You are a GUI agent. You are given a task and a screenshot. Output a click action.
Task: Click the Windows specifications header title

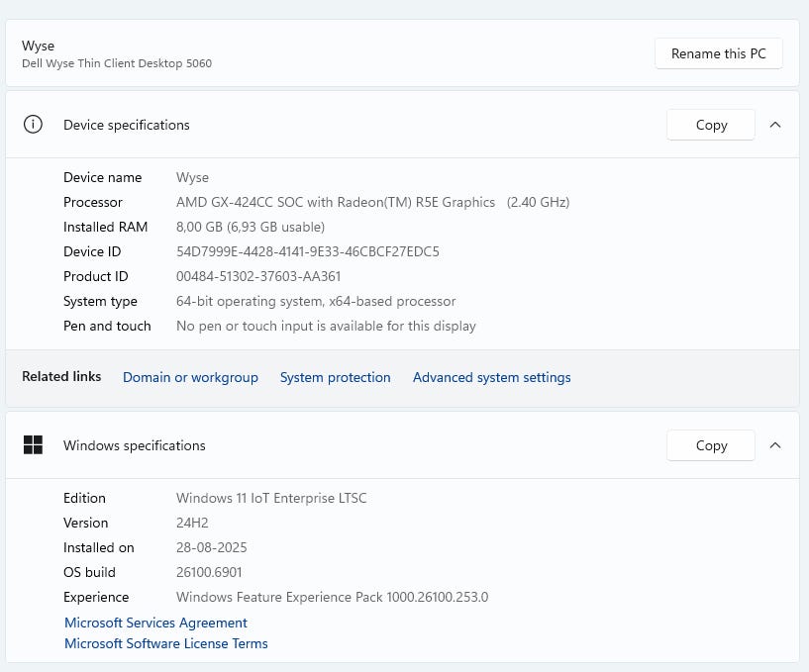tap(134, 445)
